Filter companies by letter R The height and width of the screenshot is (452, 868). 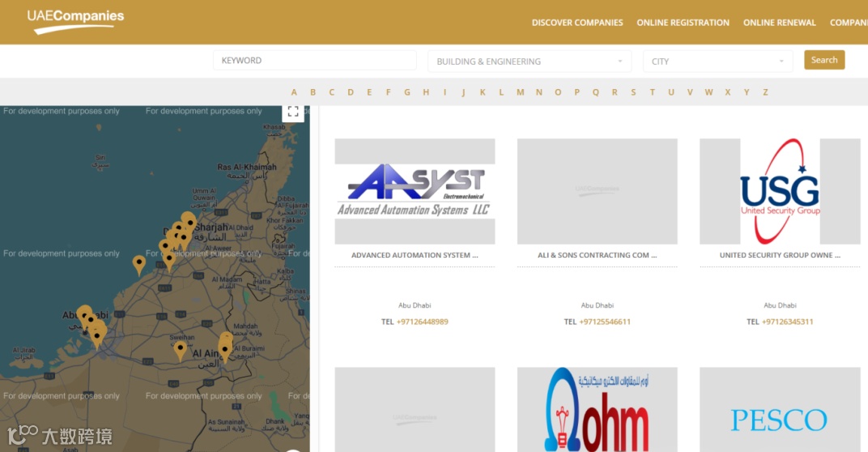click(x=615, y=92)
